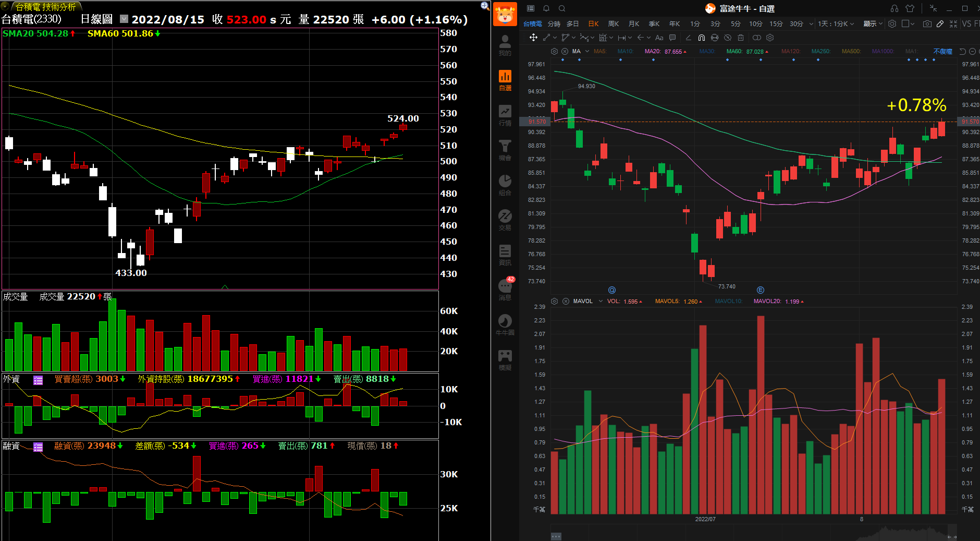Open the 顯示 display dropdown
This screenshot has height=541, width=980.
pyautogui.click(x=873, y=24)
